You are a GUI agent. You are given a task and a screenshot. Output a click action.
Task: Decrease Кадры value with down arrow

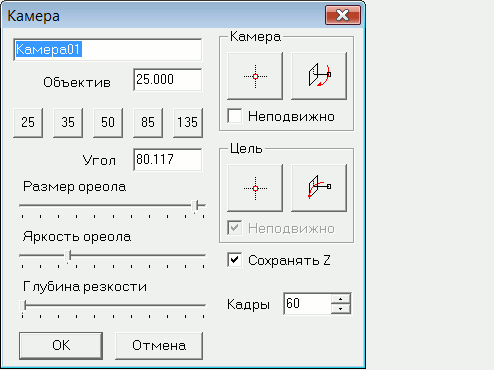340,309
